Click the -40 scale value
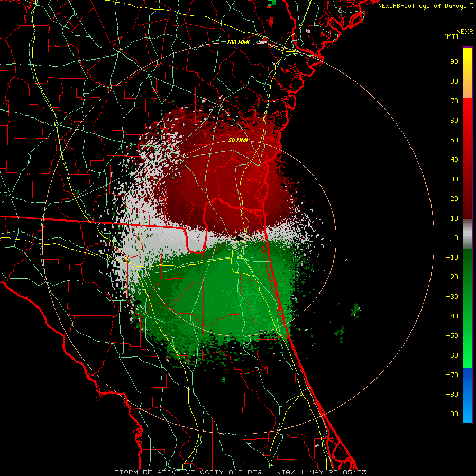The image size is (476, 476). click(x=452, y=316)
